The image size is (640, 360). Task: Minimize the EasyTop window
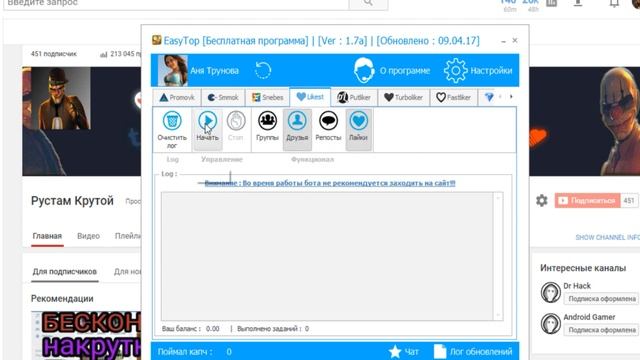503,41
